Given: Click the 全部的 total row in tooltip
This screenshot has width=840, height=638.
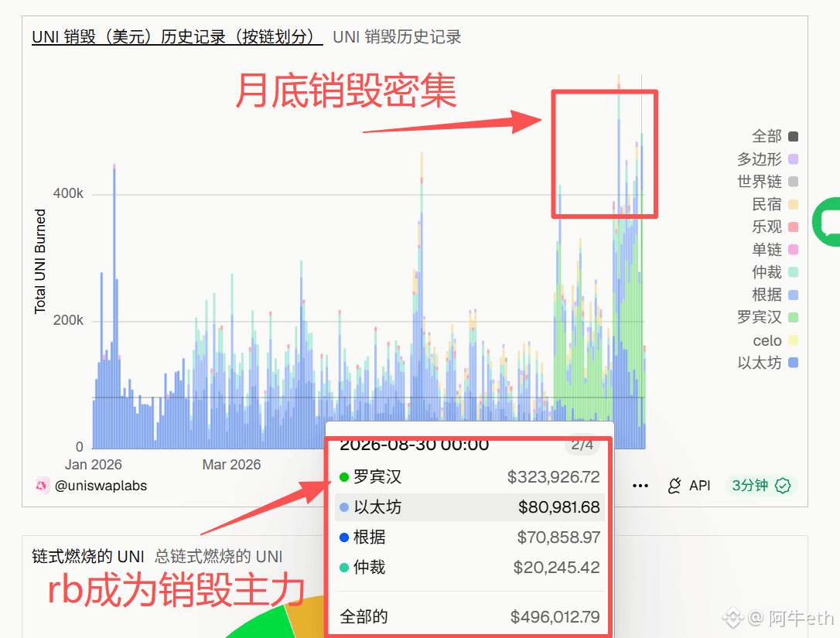Looking at the screenshot, I should (470, 616).
